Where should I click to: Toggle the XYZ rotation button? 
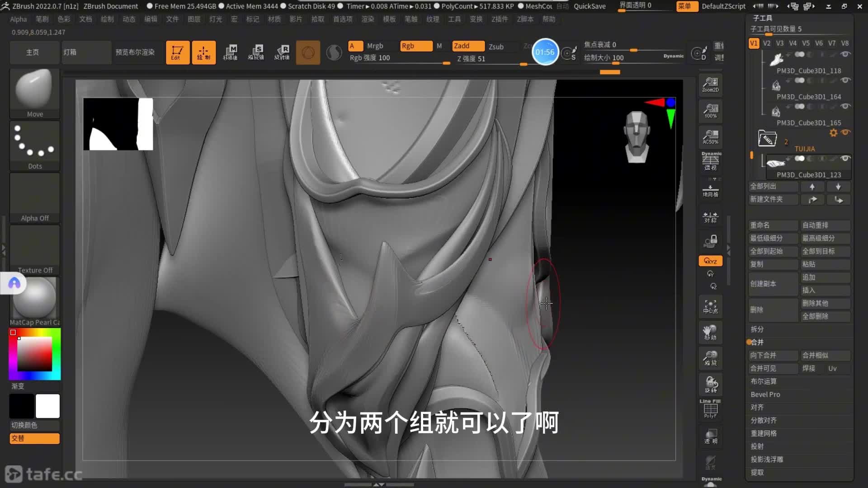(710, 261)
